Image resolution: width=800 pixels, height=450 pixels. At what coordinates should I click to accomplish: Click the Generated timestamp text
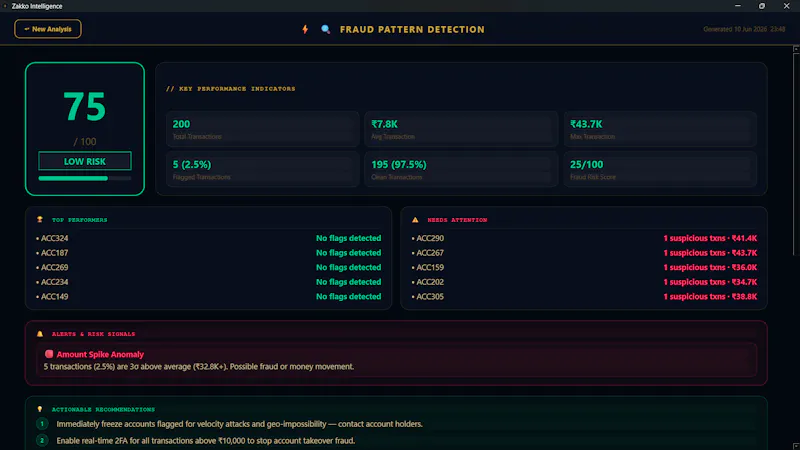(744, 29)
